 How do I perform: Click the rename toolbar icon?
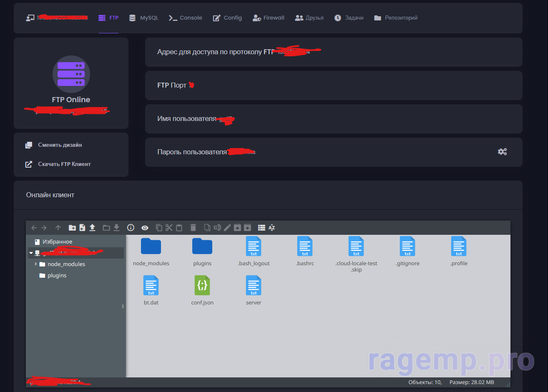(217, 228)
